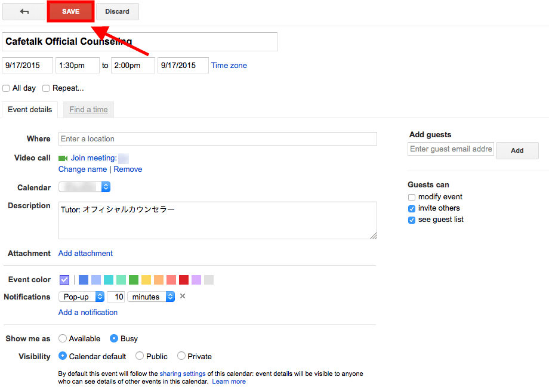This screenshot has height=392, width=549.
Task: Click Add a notification link
Action: (88, 312)
